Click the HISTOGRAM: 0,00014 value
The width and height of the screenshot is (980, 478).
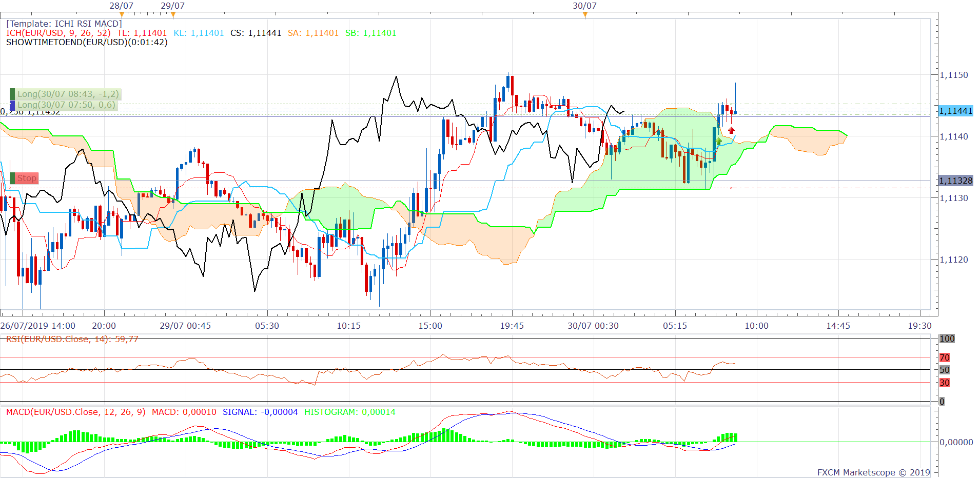[x=350, y=412]
